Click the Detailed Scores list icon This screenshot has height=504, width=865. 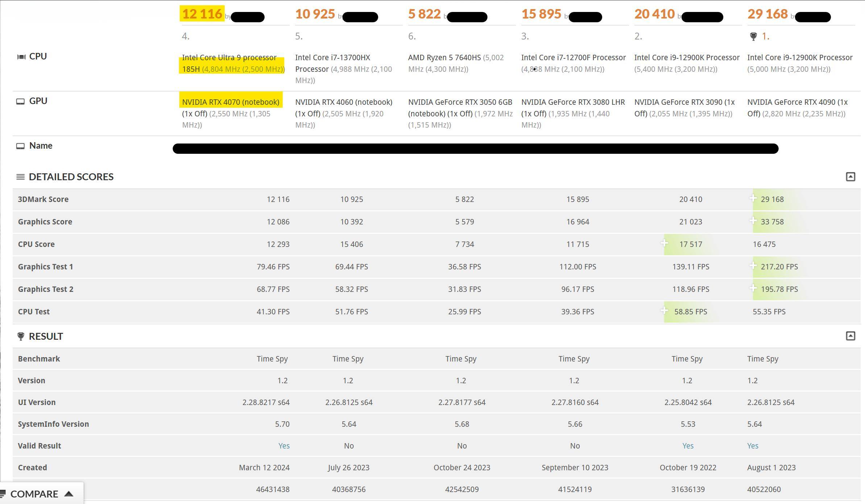(x=21, y=177)
